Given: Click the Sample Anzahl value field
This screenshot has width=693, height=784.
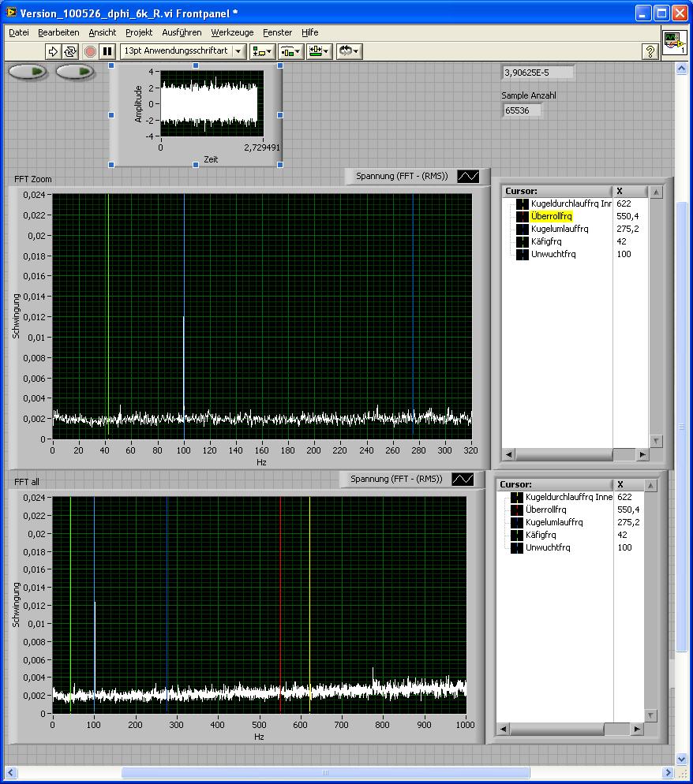Looking at the screenshot, I should coord(522,110).
